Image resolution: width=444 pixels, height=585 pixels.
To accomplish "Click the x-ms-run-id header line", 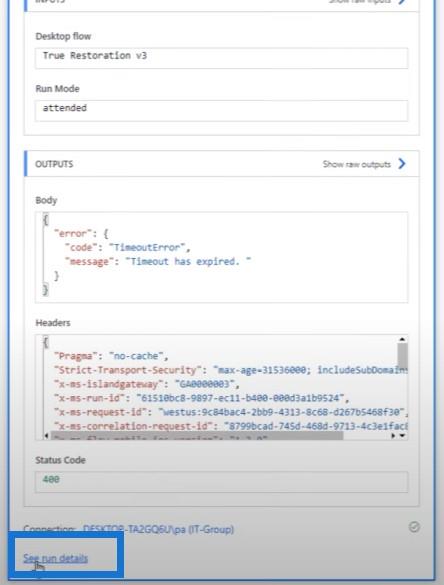I will click(201, 398).
